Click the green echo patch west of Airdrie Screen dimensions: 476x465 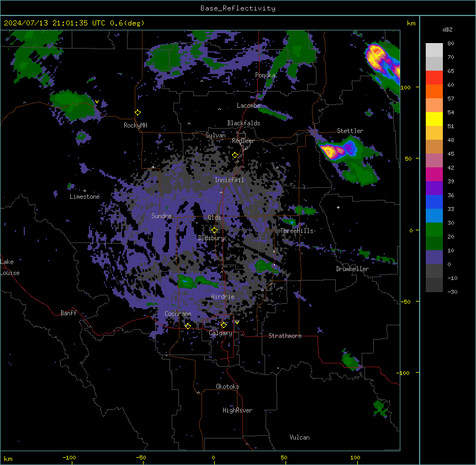pyautogui.click(x=197, y=281)
